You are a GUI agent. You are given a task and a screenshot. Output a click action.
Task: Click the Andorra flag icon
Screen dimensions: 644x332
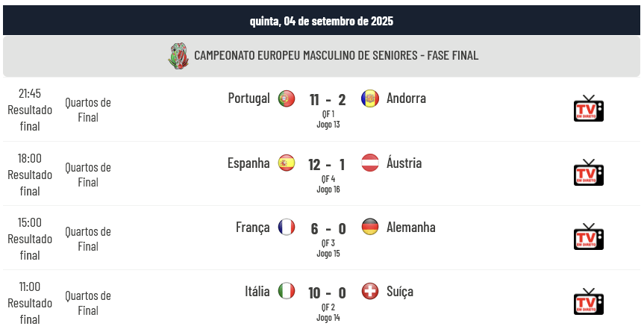(370, 98)
